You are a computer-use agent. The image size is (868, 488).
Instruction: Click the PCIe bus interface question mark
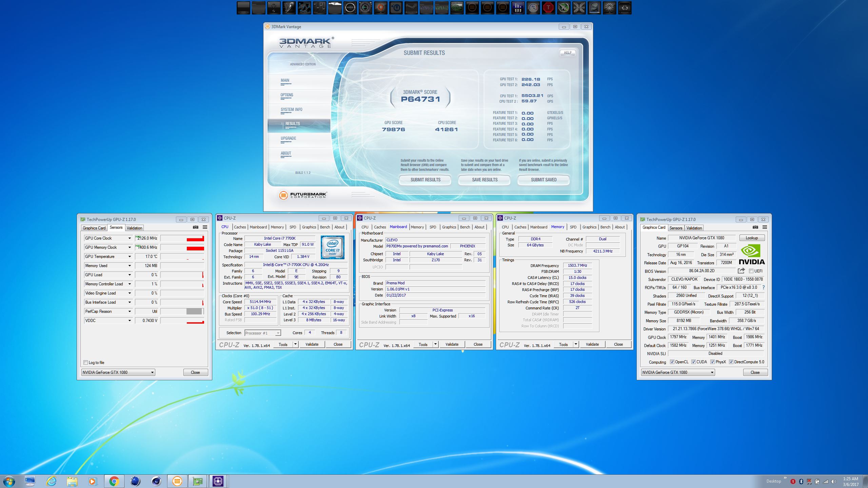pyautogui.click(x=764, y=287)
